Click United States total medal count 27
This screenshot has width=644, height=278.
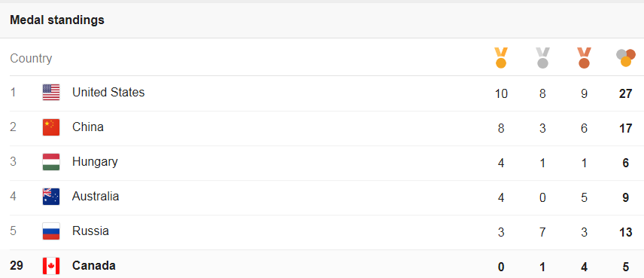tap(625, 93)
